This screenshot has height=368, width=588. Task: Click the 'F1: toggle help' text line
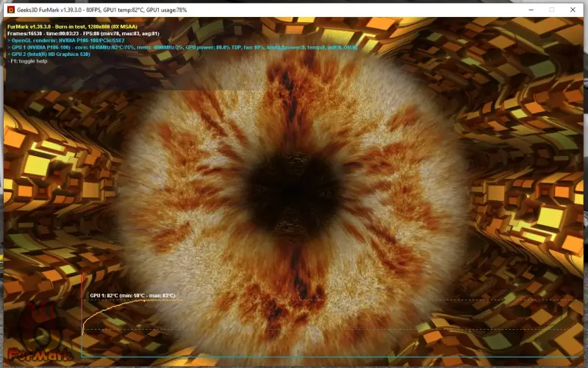tap(29, 61)
